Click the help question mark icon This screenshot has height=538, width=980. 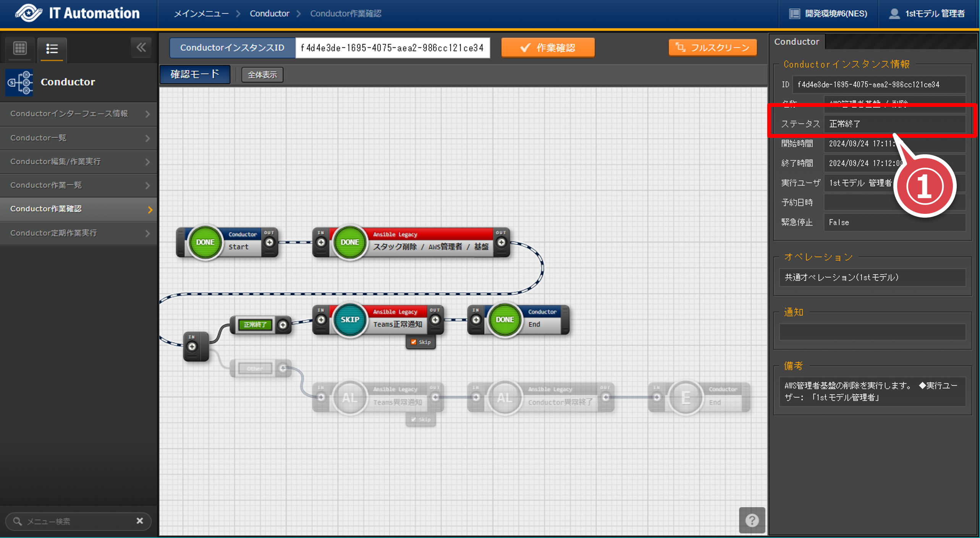[x=752, y=520]
